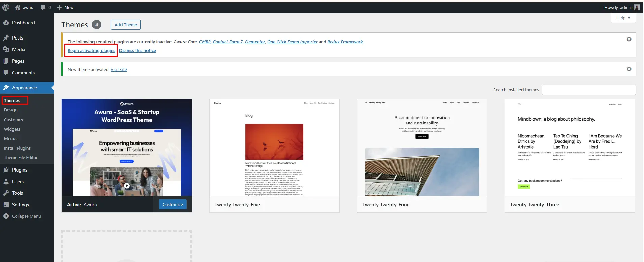Click the Settings sliders icon
The height and width of the screenshot is (262, 644).
pyautogui.click(x=6, y=205)
